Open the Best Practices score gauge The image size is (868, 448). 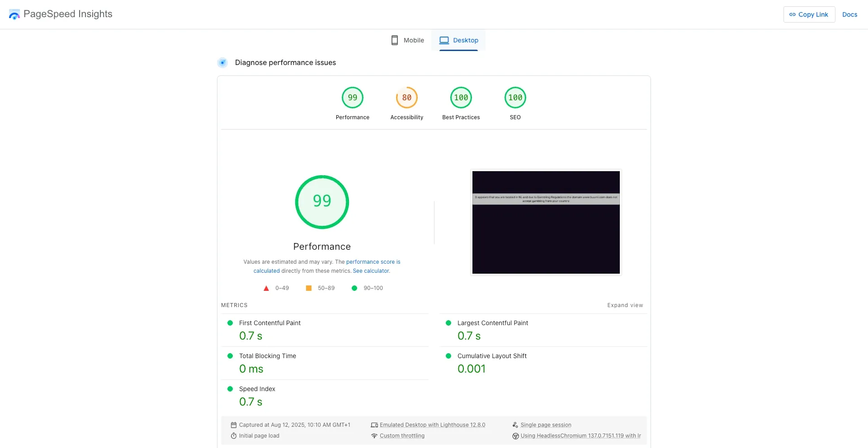(x=461, y=98)
